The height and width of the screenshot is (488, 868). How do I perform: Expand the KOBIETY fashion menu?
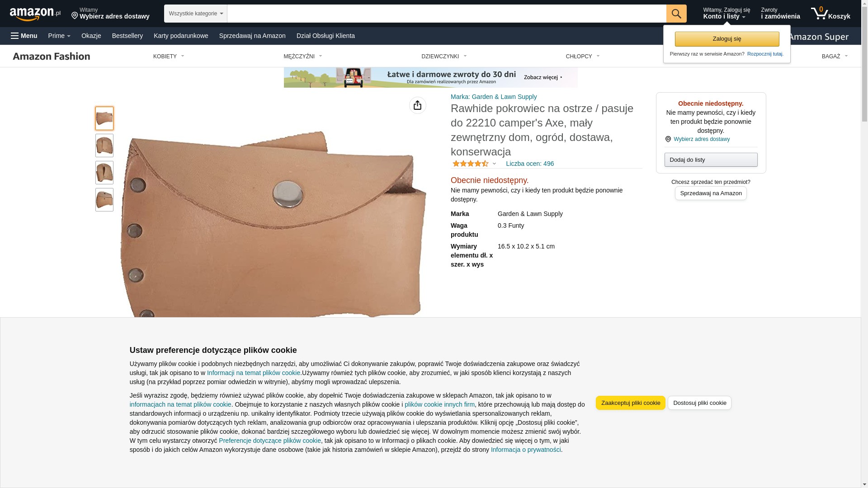169,56
